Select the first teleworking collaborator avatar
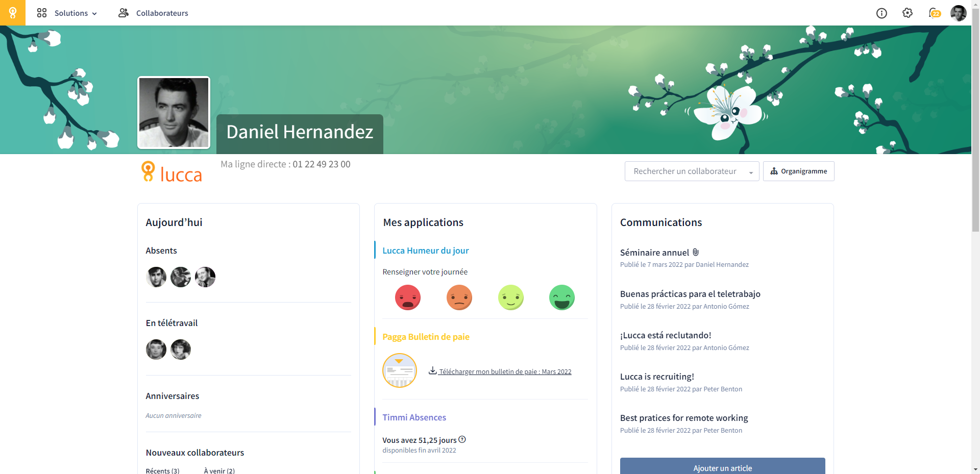 click(x=156, y=350)
